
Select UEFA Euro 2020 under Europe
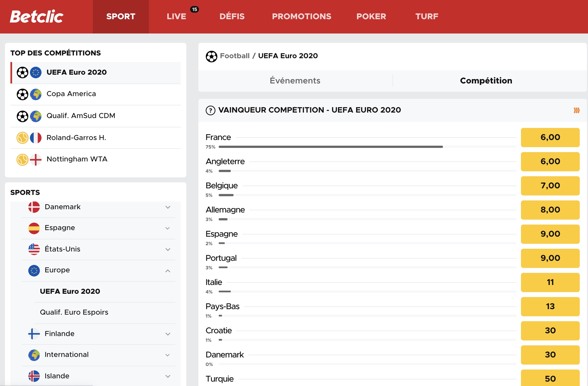(70, 291)
